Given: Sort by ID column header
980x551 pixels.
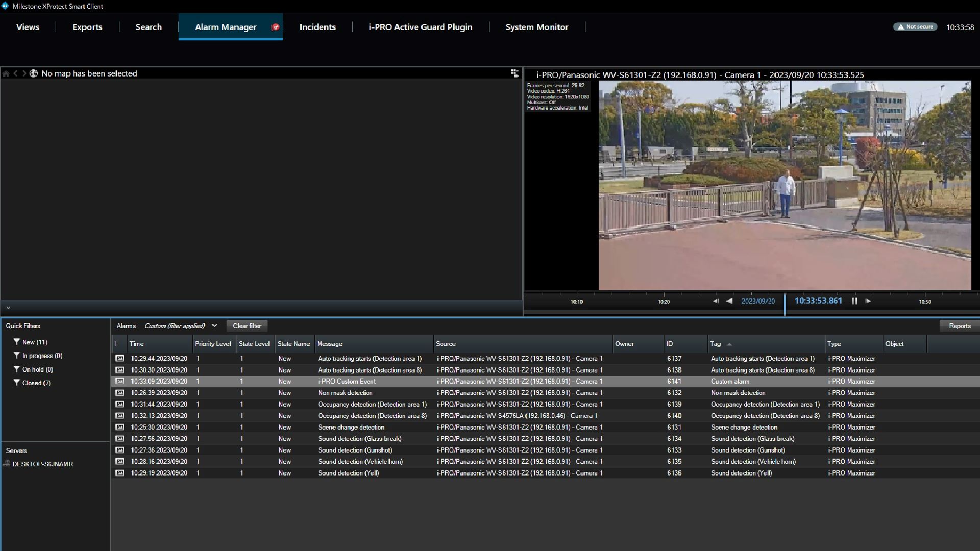Looking at the screenshot, I should click(x=685, y=344).
